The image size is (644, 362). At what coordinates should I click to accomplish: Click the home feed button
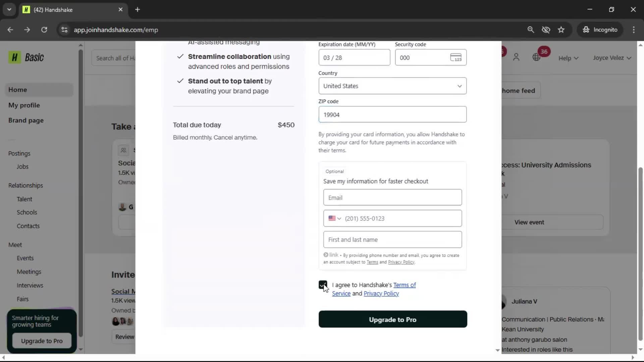tap(519, 90)
